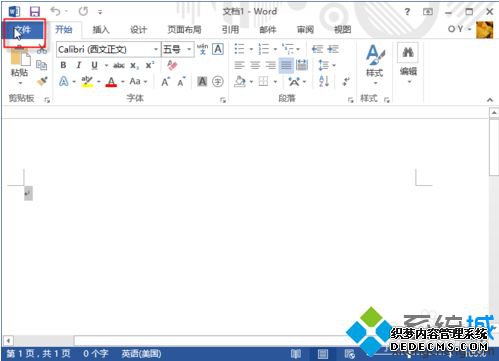Viewport: 499px width, 361px height.
Task: Expand the Paste options arrow under 粘贴
Action: [x=20, y=83]
